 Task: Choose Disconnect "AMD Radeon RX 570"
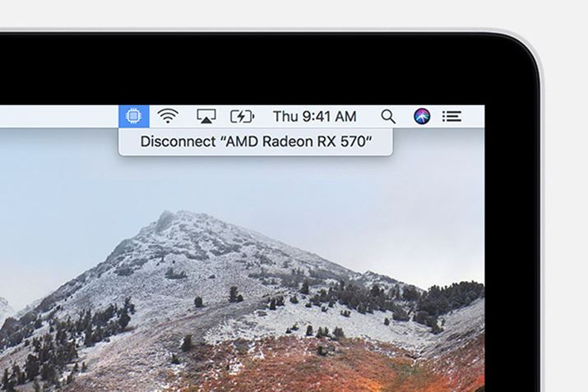point(256,141)
